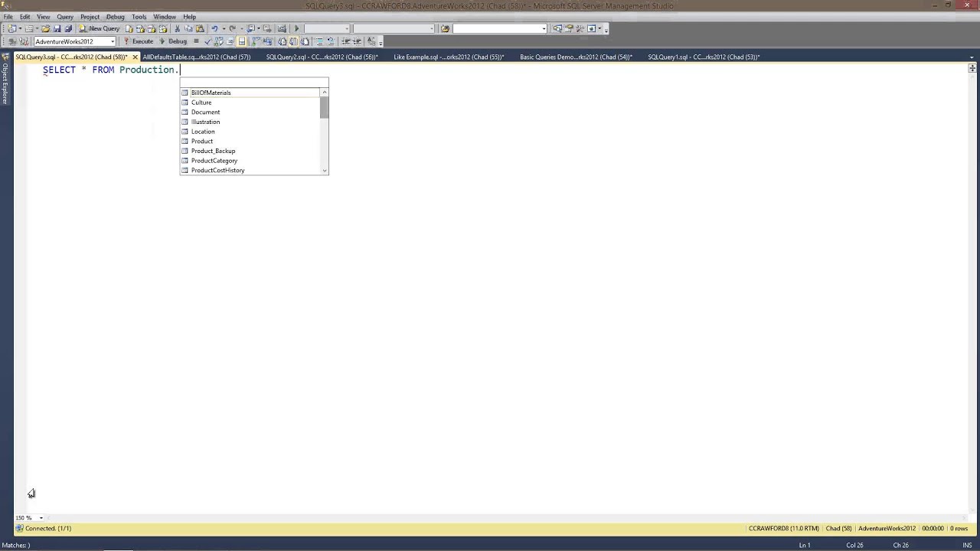The width and height of the screenshot is (980, 551).
Task: Click the Parse query checkmark icon
Action: coord(207,41)
